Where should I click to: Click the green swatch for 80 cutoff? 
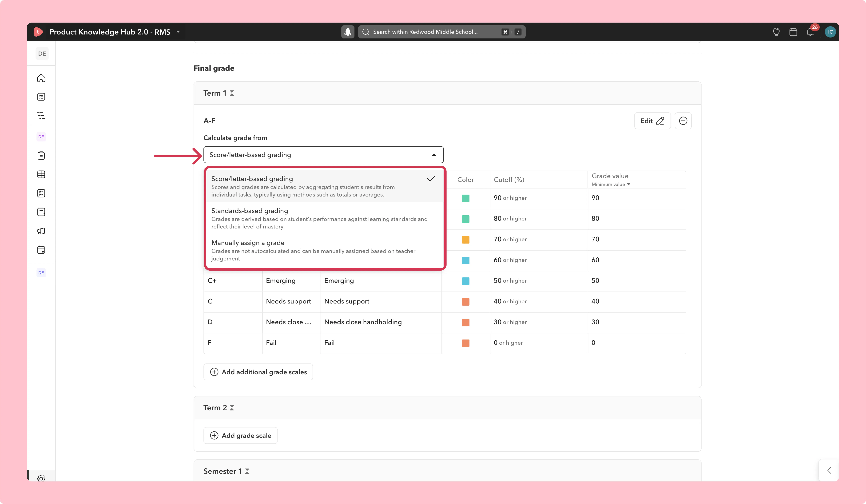point(466,219)
